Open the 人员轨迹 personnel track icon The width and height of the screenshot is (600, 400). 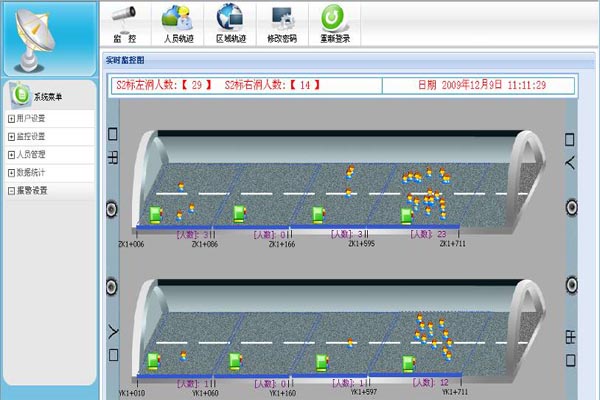[177, 18]
